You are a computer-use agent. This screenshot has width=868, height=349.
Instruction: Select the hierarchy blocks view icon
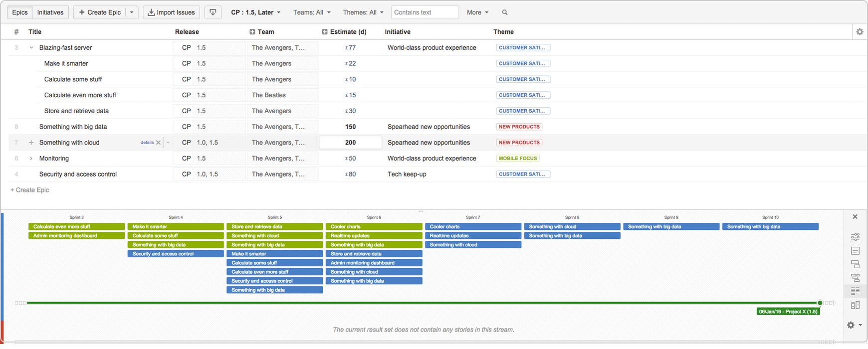[855, 278]
